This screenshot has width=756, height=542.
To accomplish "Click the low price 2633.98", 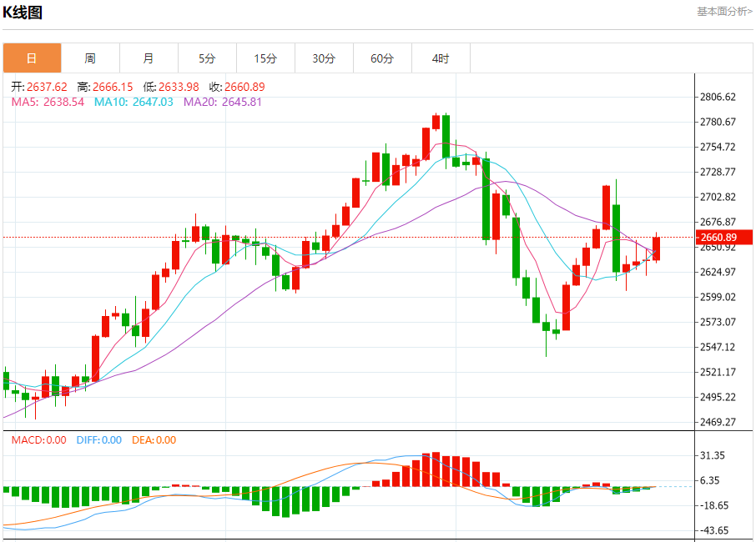I will 179,87.
